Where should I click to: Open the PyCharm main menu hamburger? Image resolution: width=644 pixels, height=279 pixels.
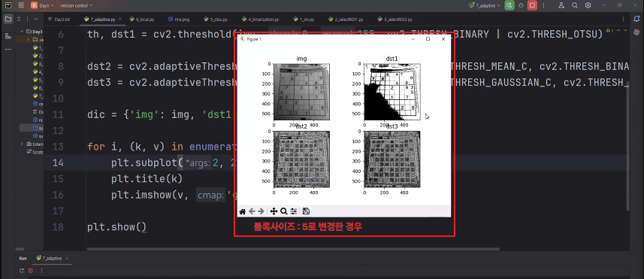21,5
